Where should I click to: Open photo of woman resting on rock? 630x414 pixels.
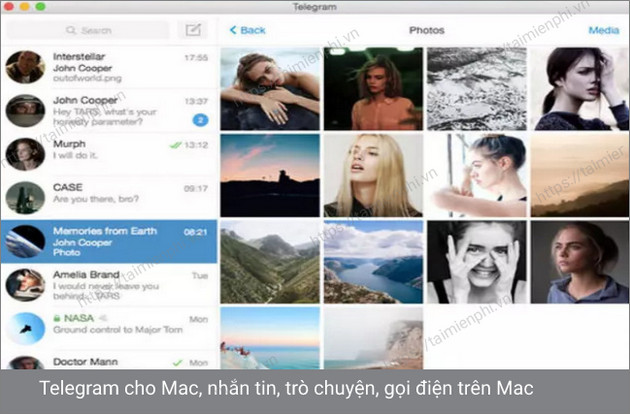click(270, 89)
